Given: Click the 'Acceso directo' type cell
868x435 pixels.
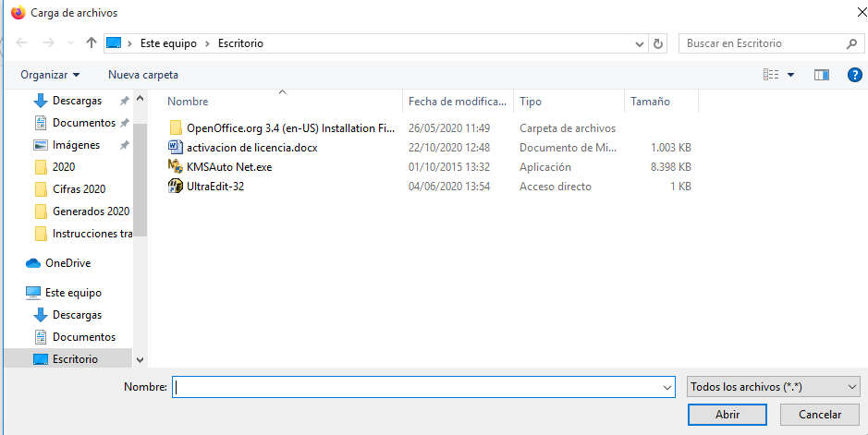Looking at the screenshot, I should point(556,187).
